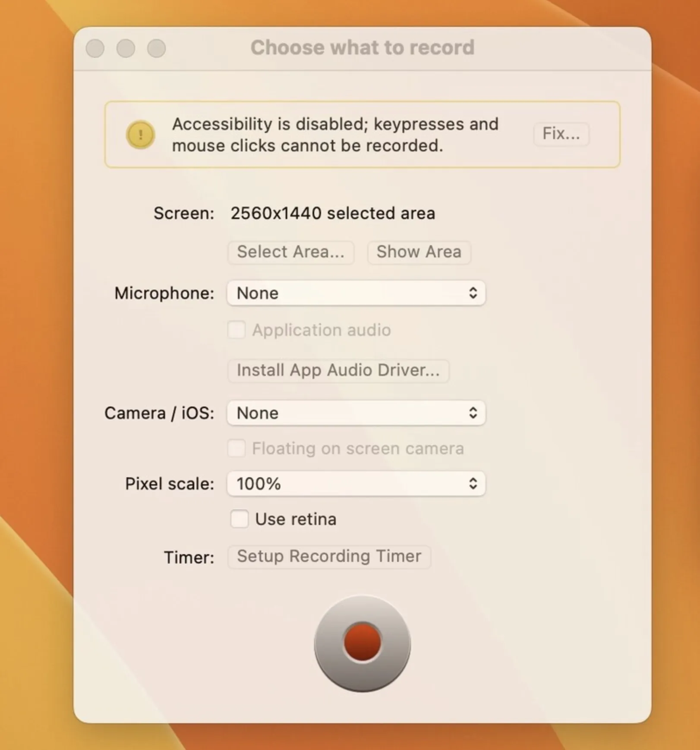The image size is (700, 750).
Task: Open Select Area... to choose region
Action: [291, 252]
